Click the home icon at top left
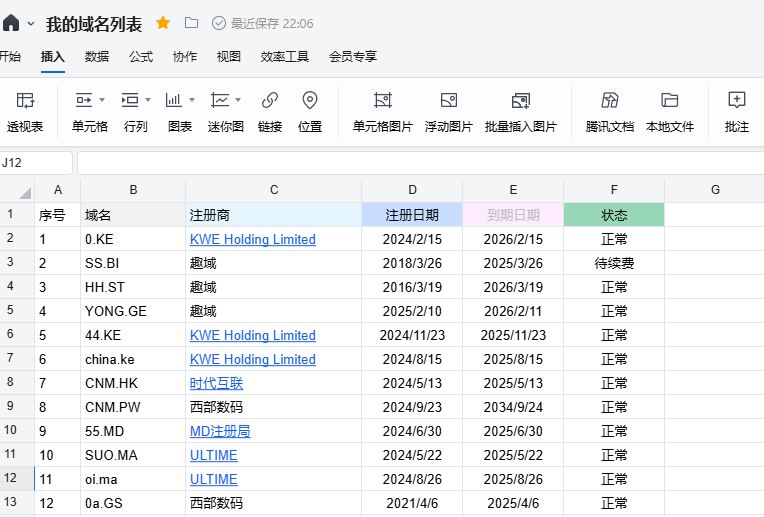This screenshot has height=517, width=764. pos(11,22)
